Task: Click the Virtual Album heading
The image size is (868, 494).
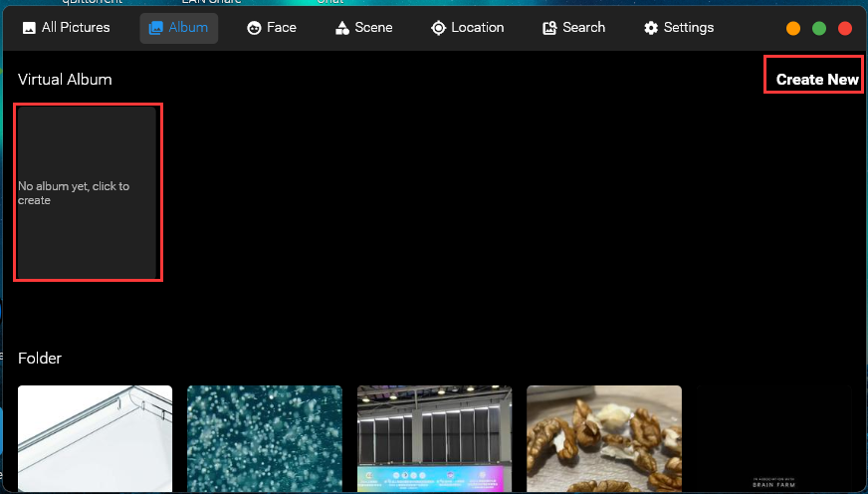Action: (x=65, y=80)
